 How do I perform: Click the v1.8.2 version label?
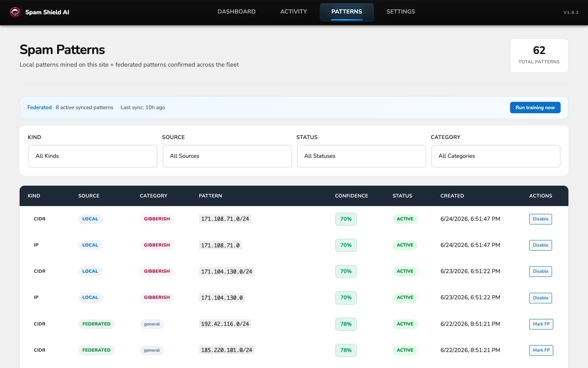point(571,12)
